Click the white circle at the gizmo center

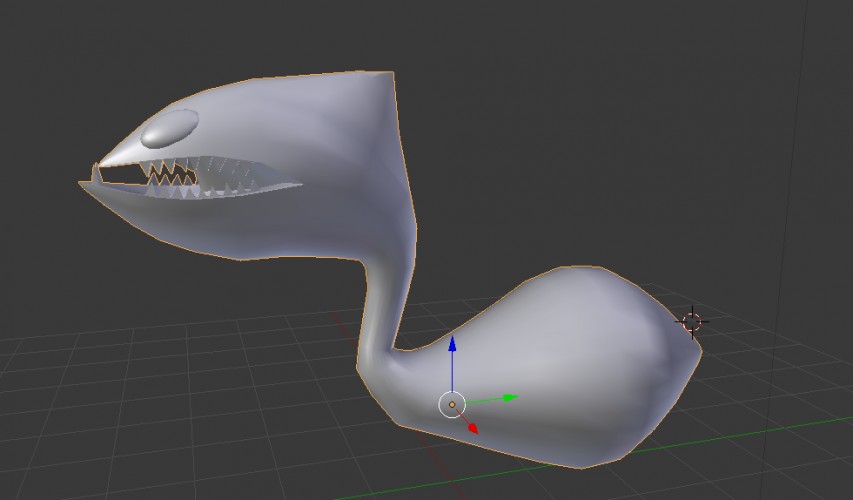click(x=452, y=405)
